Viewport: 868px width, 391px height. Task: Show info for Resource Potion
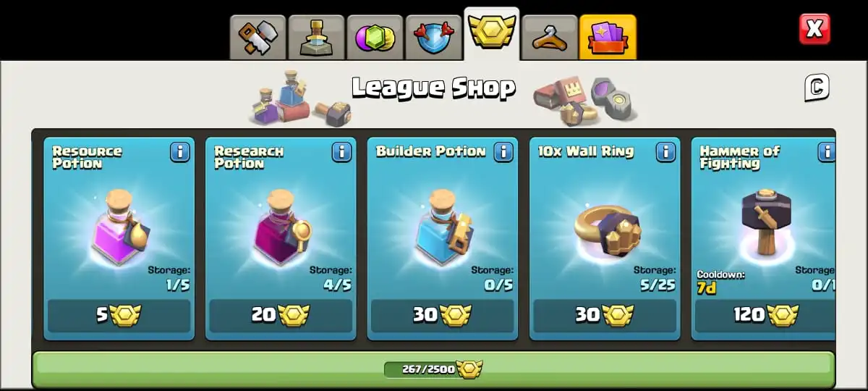click(x=180, y=152)
